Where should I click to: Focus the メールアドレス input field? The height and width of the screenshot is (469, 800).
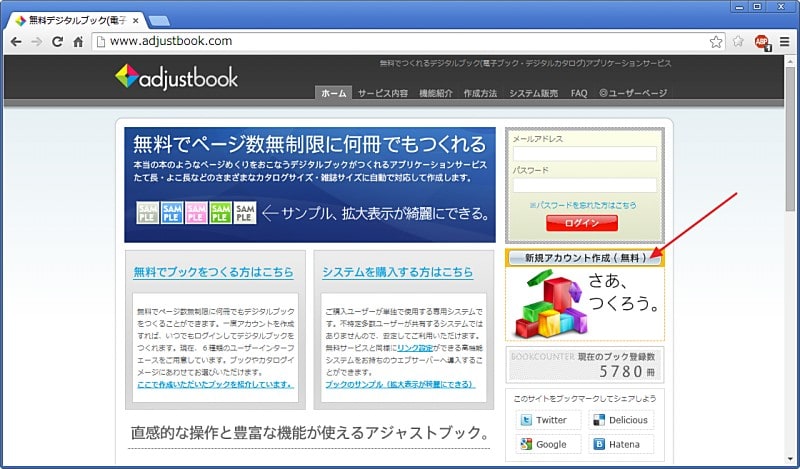pyautogui.click(x=585, y=154)
